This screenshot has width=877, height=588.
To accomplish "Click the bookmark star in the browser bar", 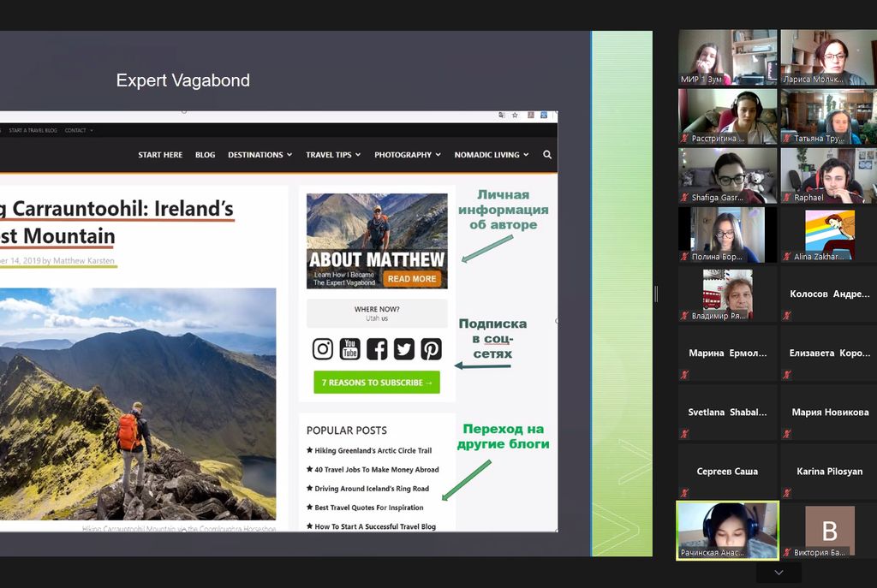I will (515, 116).
